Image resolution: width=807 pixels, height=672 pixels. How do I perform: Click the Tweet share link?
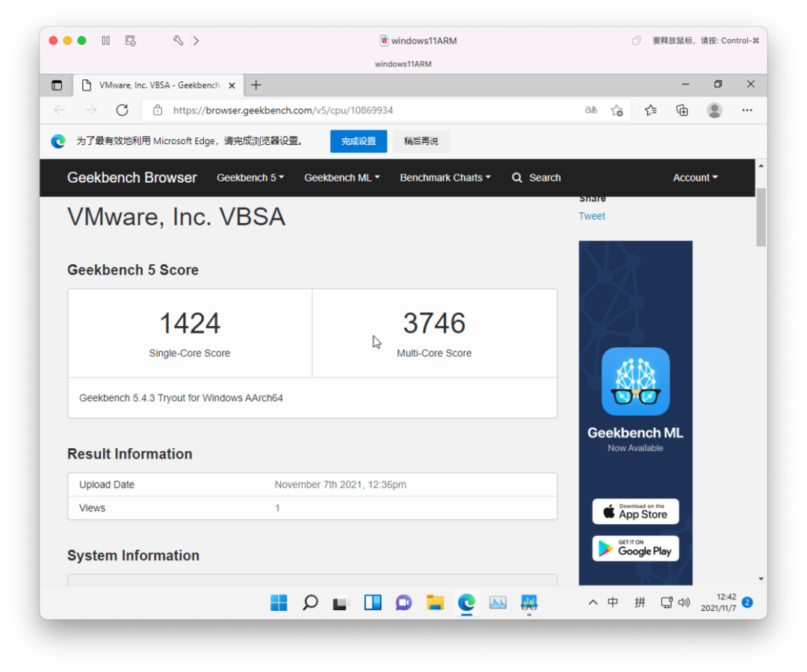(x=592, y=216)
